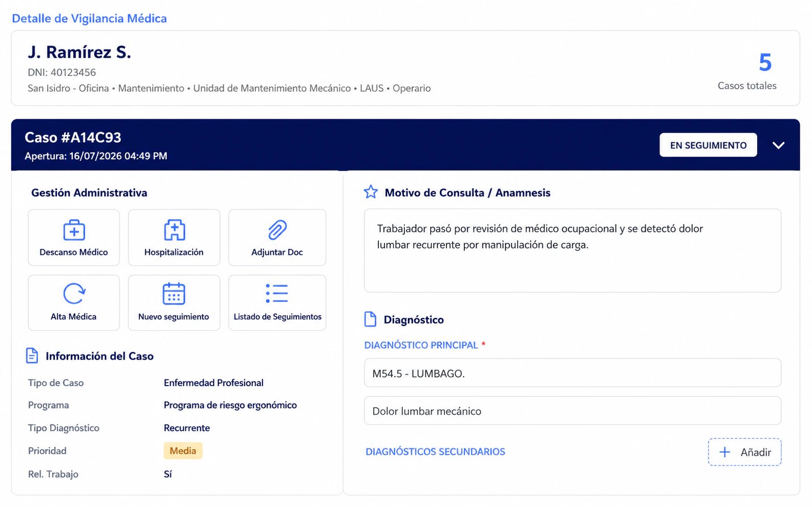Click the DNI: 40123456 text
The image size is (812, 508).
click(62, 72)
